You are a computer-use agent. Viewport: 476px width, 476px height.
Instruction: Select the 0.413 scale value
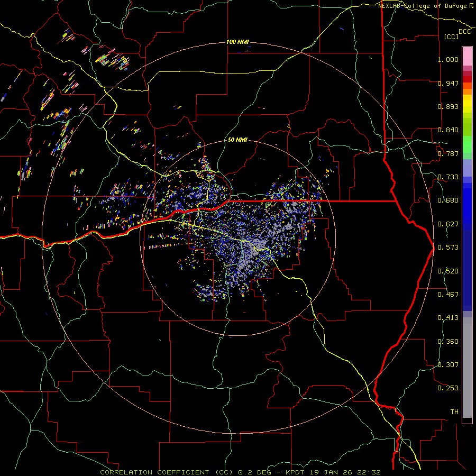(x=448, y=318)
